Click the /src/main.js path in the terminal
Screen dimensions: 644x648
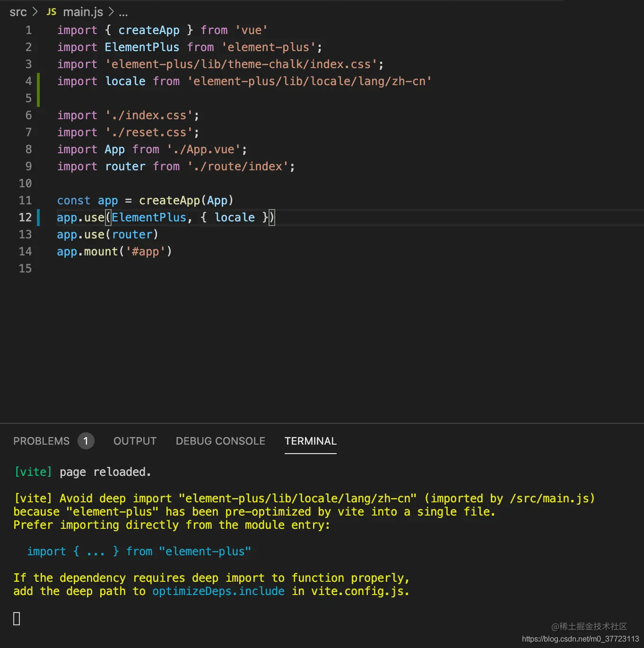point(549,499)
